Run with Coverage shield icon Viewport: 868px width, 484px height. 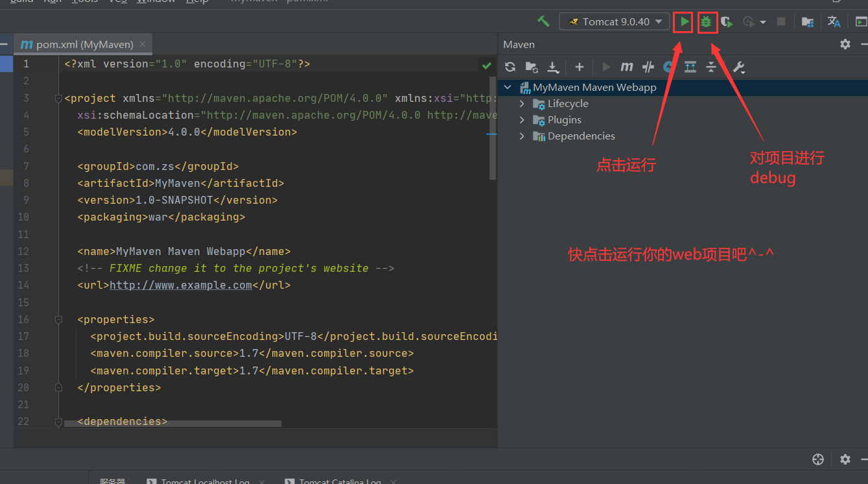(727, 22)
